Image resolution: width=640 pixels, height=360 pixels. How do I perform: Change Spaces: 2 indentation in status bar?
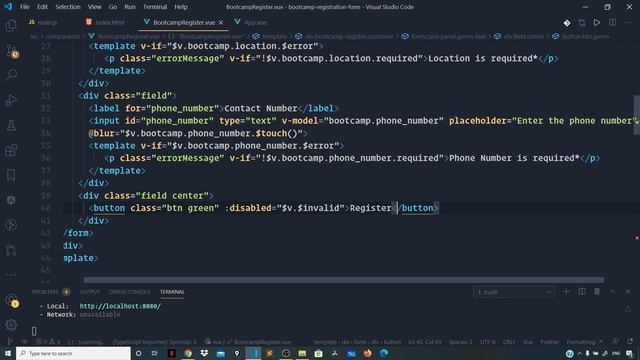(x=460, y=342)
